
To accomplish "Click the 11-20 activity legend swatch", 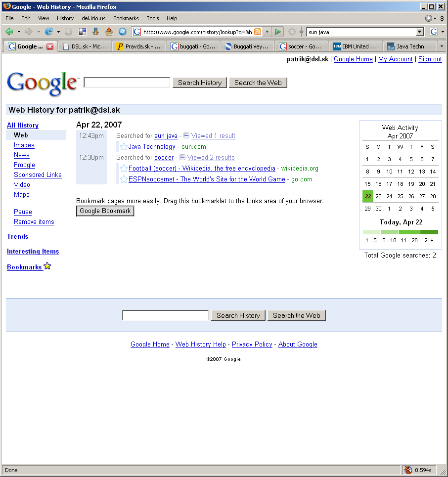I will tap(409, 232).
